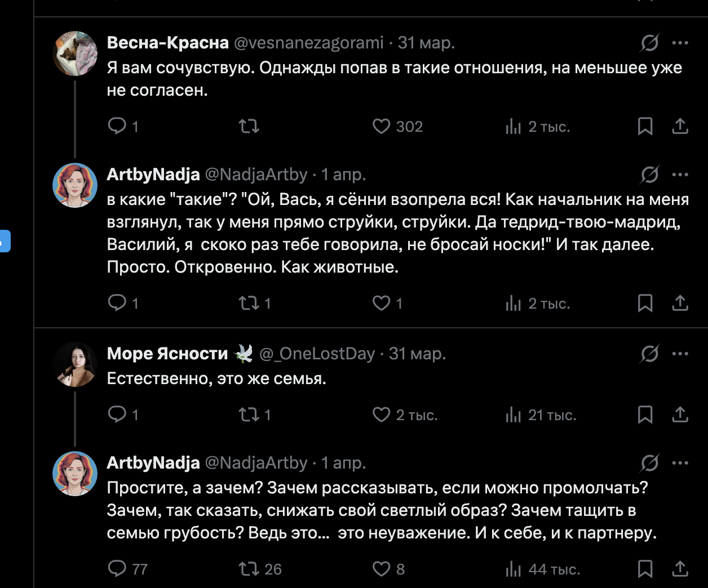The image size is (708, 588).
Task: Repost Море Ясности's tweet
Action: [x=249, y=415]
